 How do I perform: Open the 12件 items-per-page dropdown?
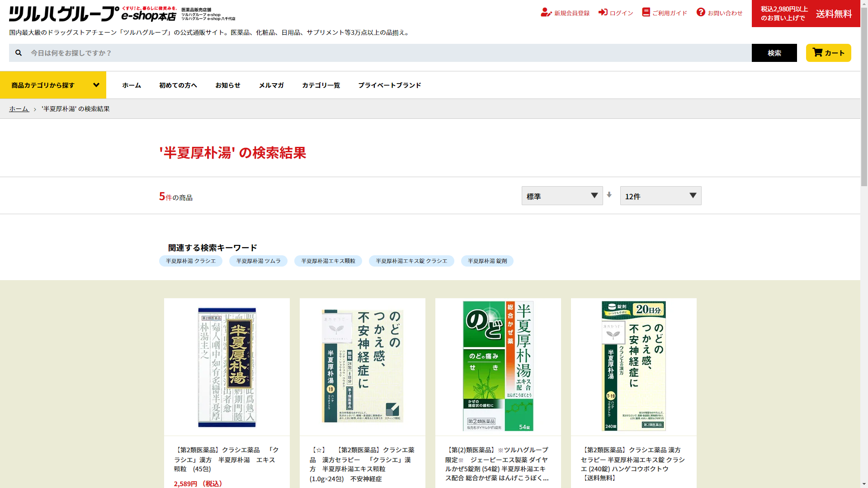click(x=660, y=196)
